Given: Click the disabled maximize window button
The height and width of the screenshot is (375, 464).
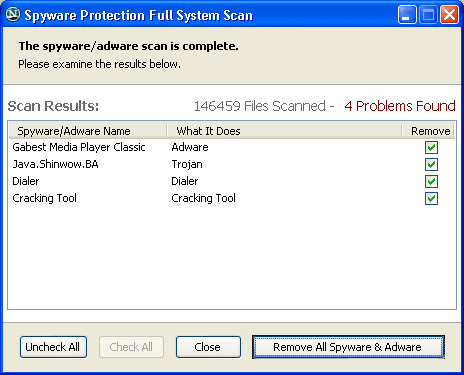Looking at the screenshot, I should (x=428, y=15).
